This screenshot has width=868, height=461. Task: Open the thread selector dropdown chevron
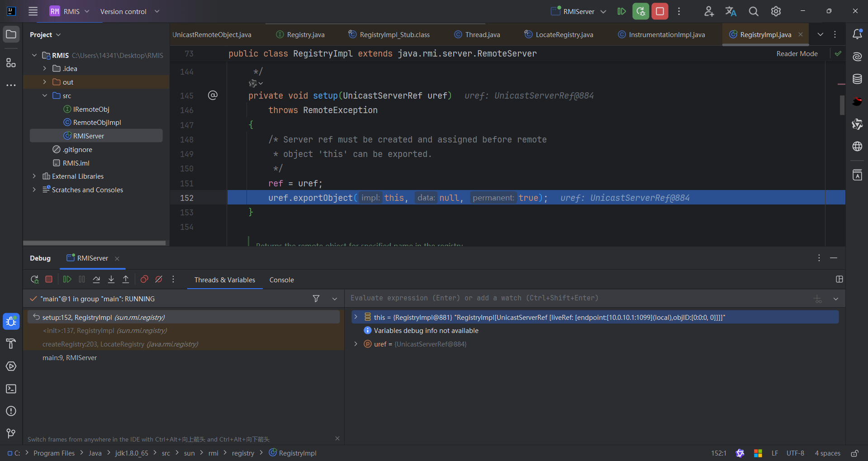[335, 299]
